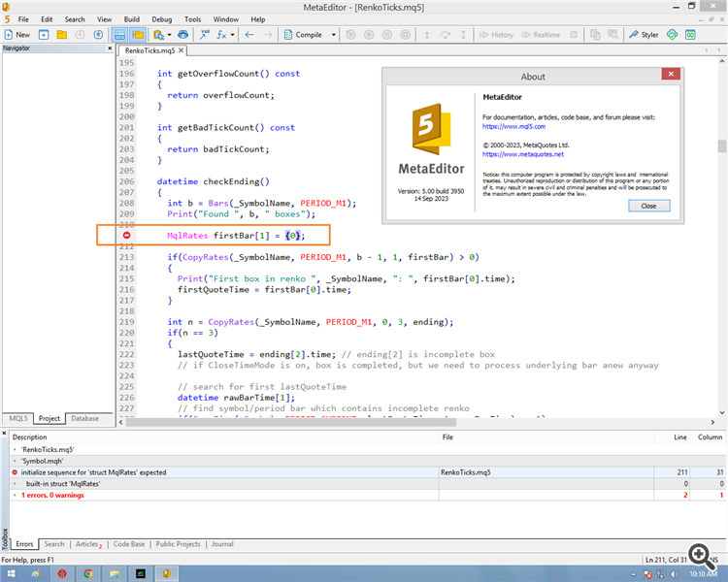Open a file with the yellow folder icon
This screenshot has width=728, height=582.
tap(62, 35)
